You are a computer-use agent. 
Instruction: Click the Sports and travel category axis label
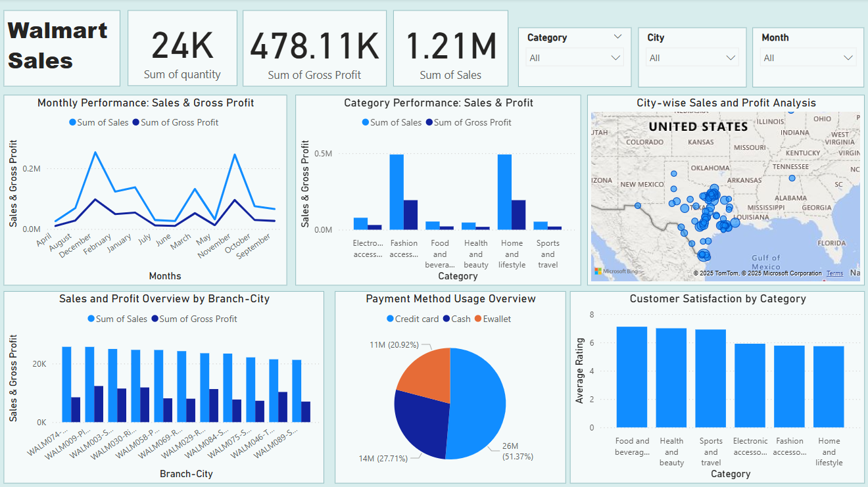tap(548, 254)
